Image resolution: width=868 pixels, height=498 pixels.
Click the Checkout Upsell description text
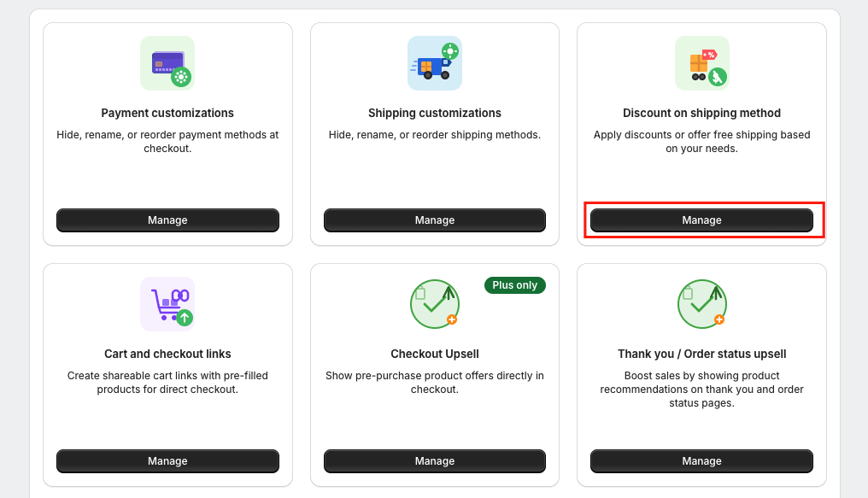(x=435, y=383)
